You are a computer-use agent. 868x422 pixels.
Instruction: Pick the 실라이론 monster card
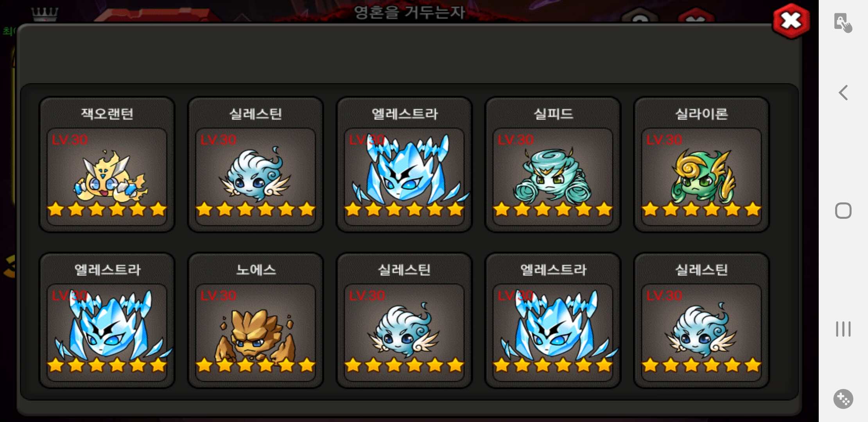point(701,165)
